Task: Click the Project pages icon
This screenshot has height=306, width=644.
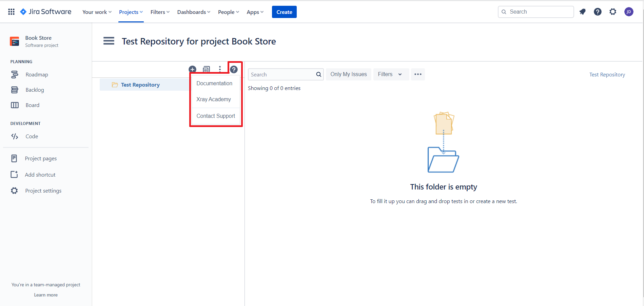Action: pos(14,158)
